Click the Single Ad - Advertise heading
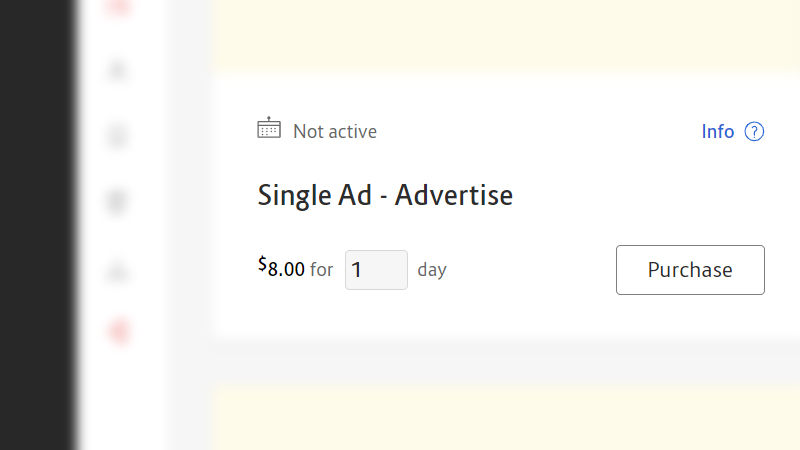800x450 pixels. tap(385, 195)
